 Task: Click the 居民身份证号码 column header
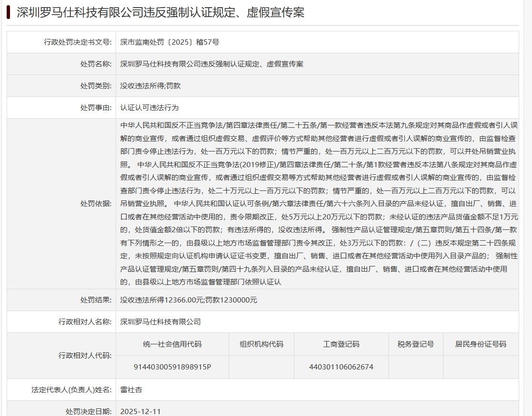click(x=481, y=344)
